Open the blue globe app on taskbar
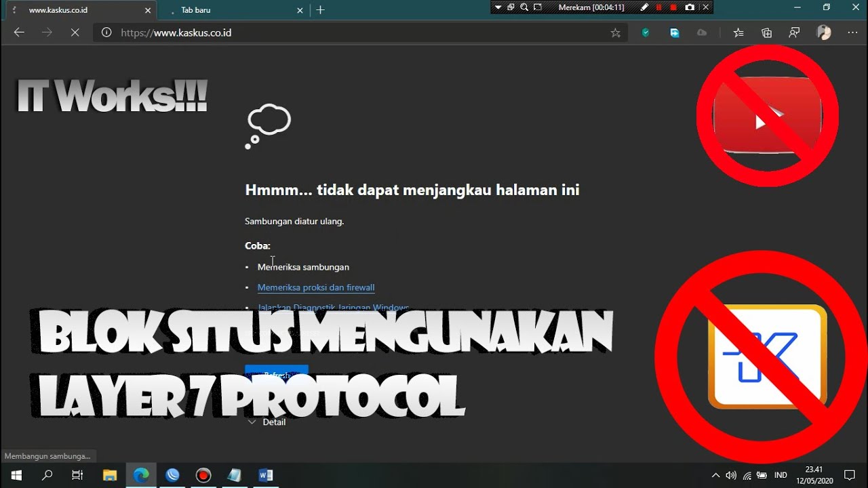Viewport: 868px width, 488px height. click(172, 475)
